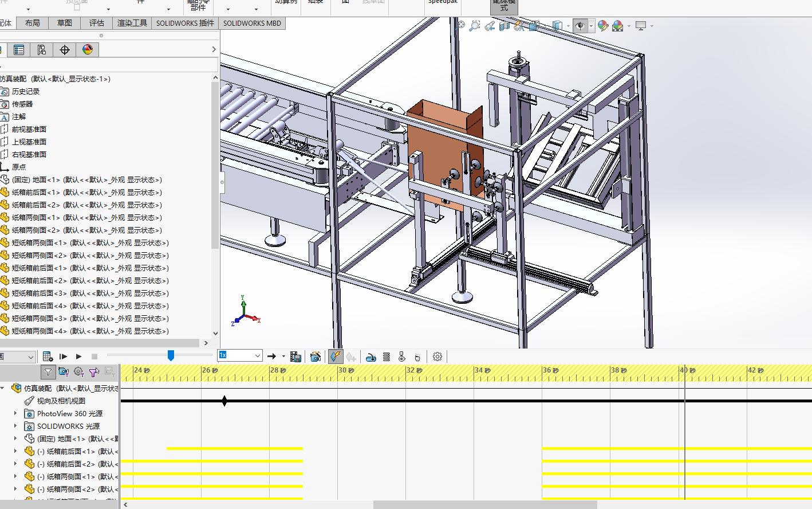This screenshot has width=812, height=509.
Task: Open the ConfigurationManager tab icon
Action: (42, 50)
